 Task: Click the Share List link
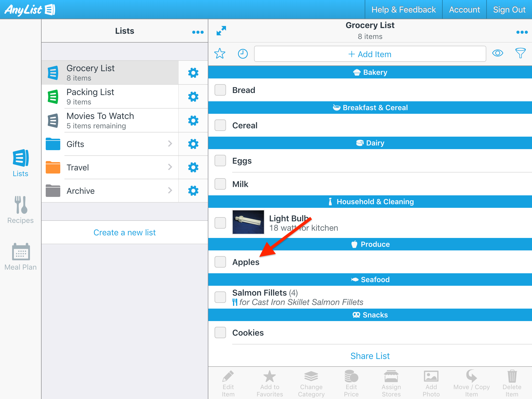(370, 356)
